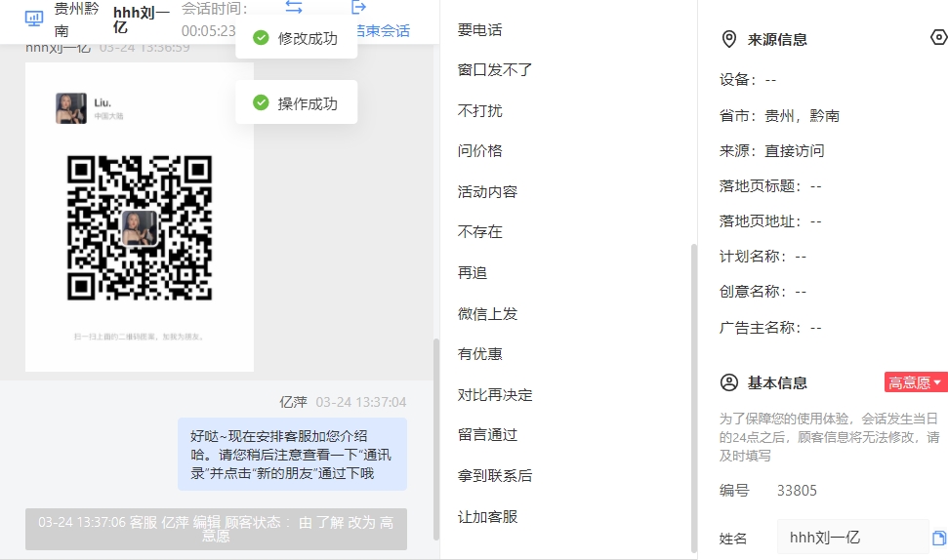Click the 省市 贵州 黔南 row
948x560 pixels.
tap(779, 115)
